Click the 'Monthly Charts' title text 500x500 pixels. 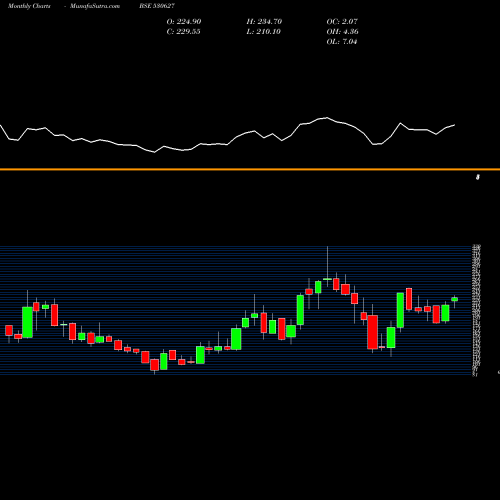29,6
